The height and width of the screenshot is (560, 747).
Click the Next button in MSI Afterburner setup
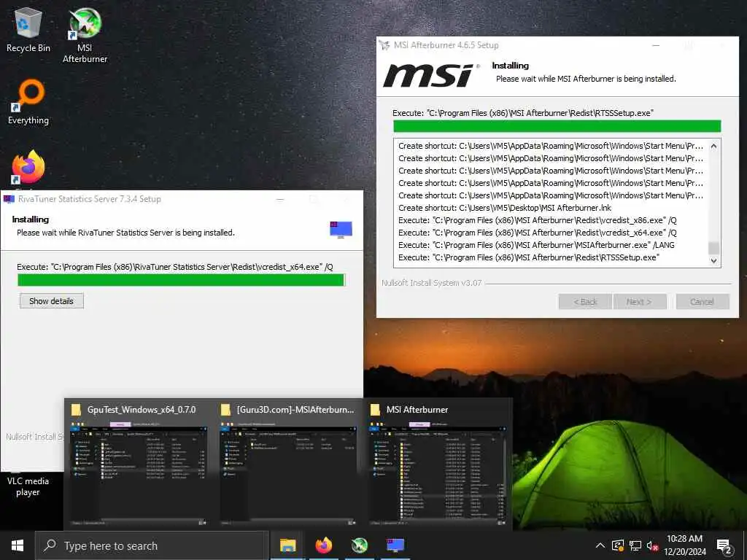pos(639,301)
